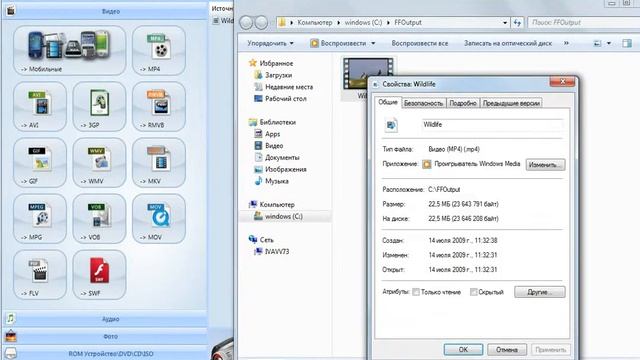Expand the address bar history dropdown
Screen dimensions: 640x360
tap(505, 22)
